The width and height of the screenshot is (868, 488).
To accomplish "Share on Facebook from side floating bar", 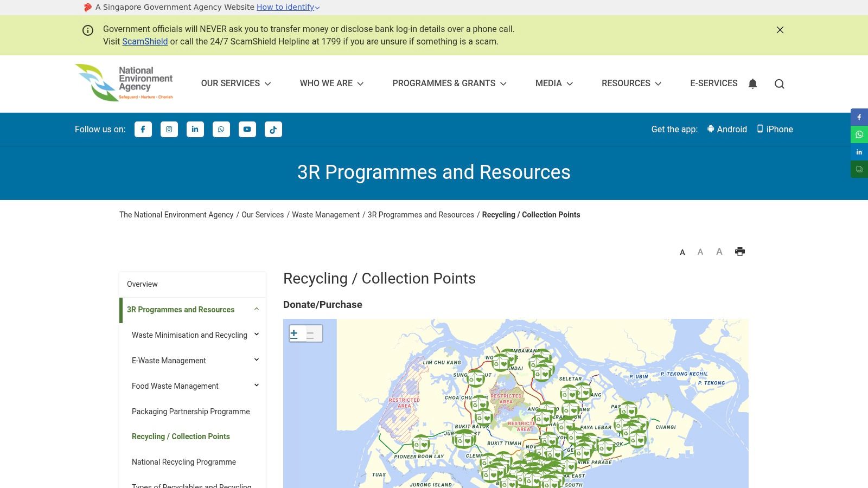I will pyautogui.click(x=859, y=117).
